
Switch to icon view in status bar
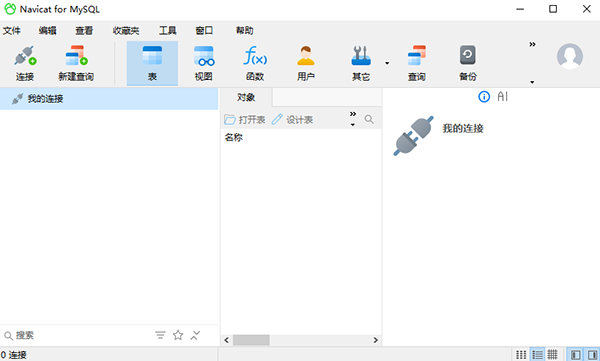tap(521, 355)
